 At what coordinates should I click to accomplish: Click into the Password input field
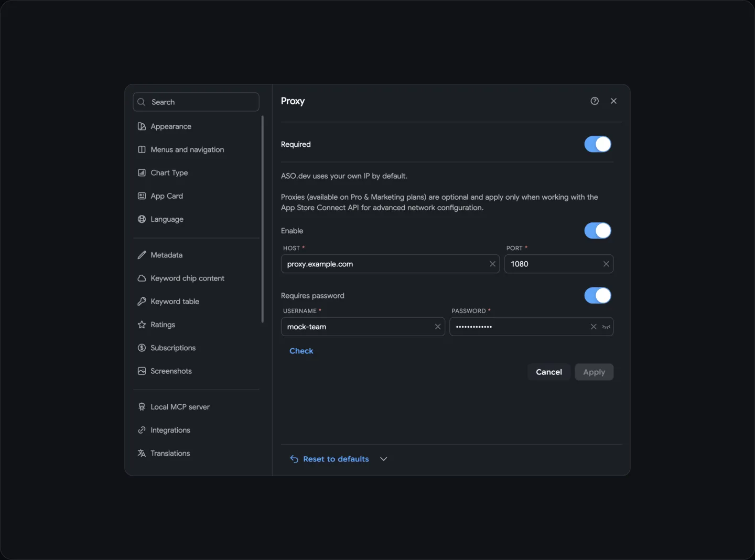coord(532,327)
